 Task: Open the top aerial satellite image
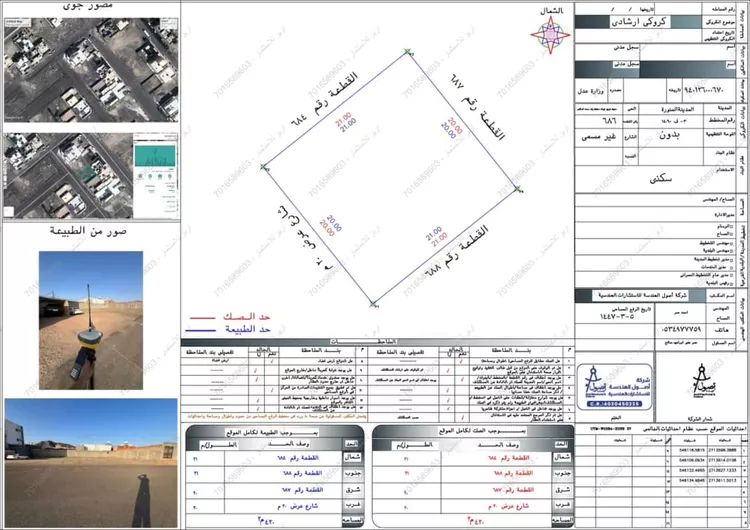[91, 70]
